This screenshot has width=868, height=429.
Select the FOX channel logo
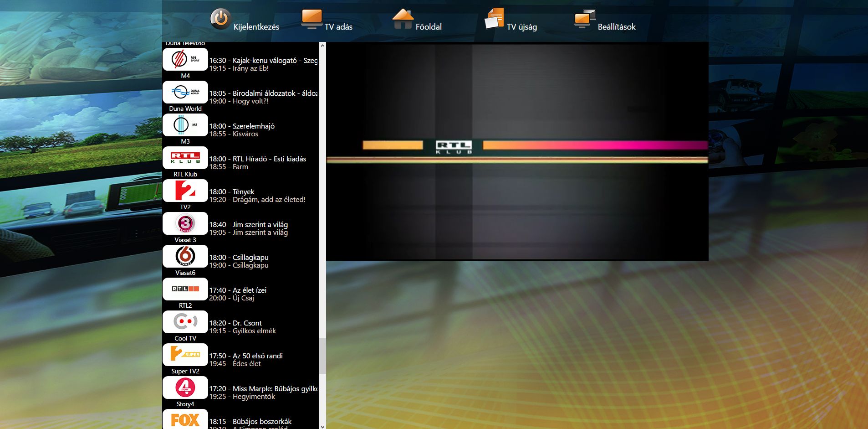(185, 419)
